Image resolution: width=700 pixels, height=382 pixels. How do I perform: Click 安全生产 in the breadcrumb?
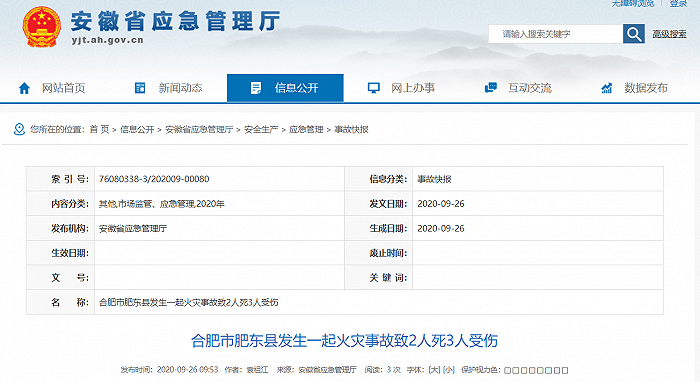click(261, 129)
